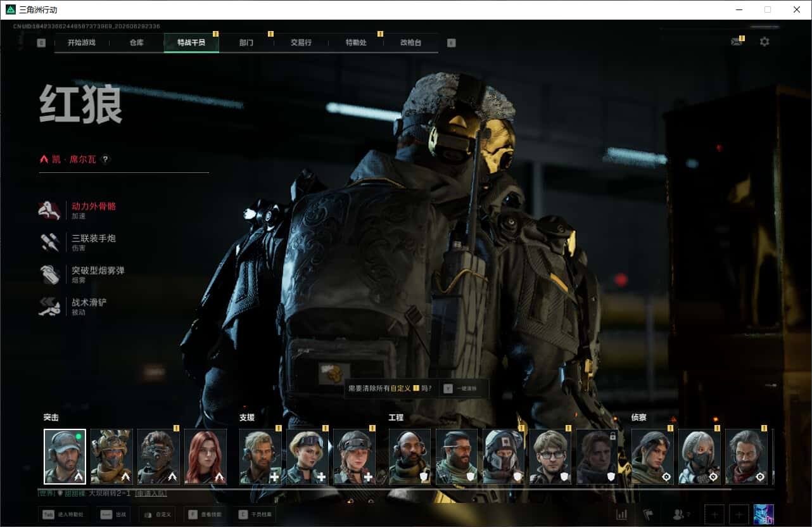Viewport: 812px width, 527px height.
Task: Click the 红狼 operator title
Action: tap(81, 104)
